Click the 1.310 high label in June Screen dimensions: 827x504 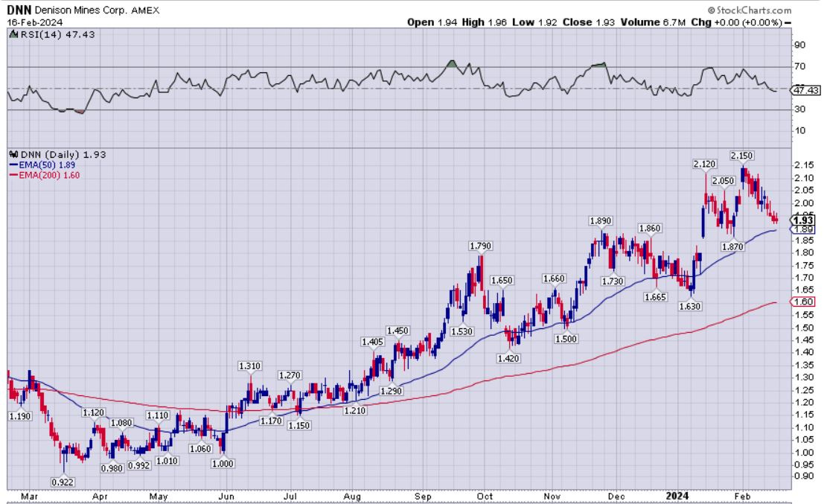click(x=250, y=366)
